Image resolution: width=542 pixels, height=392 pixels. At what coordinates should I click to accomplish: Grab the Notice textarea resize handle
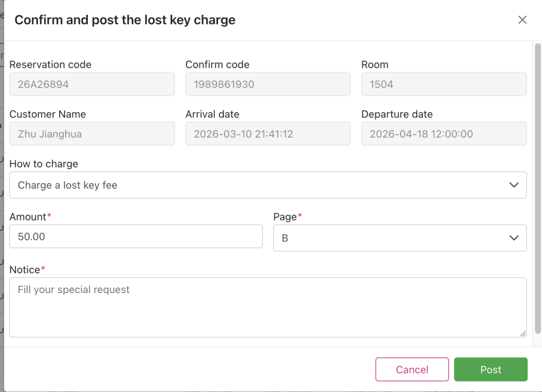523,333
